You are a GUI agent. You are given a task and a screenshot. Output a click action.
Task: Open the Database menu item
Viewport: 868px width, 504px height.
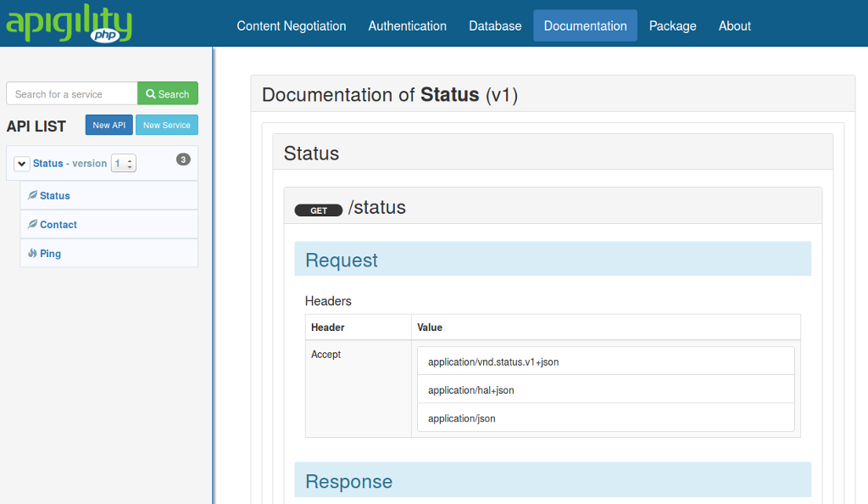click(x=495, y=25)
